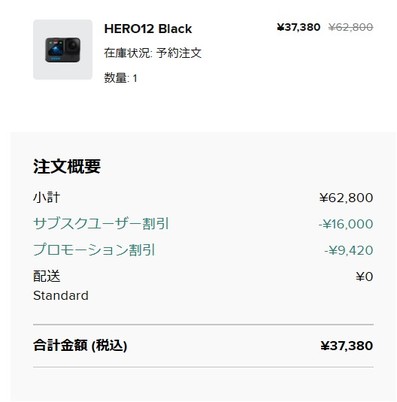Open the HERO12 Black product title
Image resolution: width=397 pixels, height=402 pixels.
point(148,29)
